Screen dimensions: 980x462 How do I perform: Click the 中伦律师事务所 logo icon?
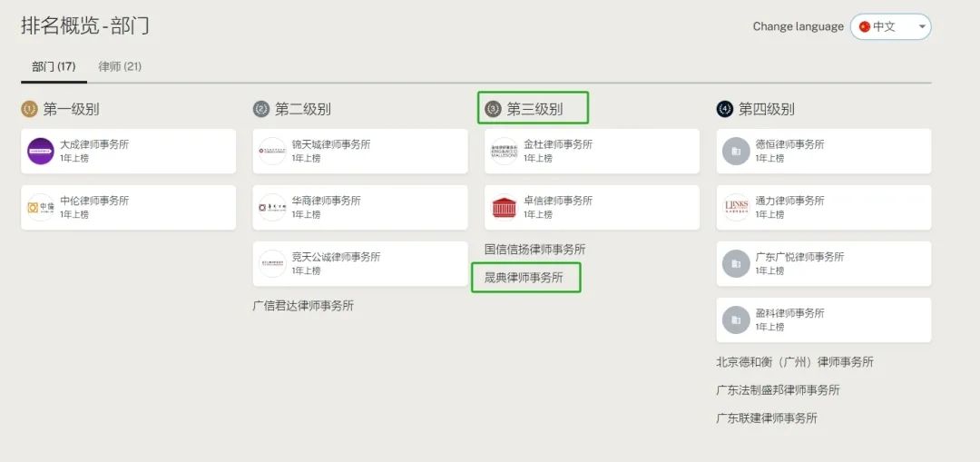click(41, 207)
